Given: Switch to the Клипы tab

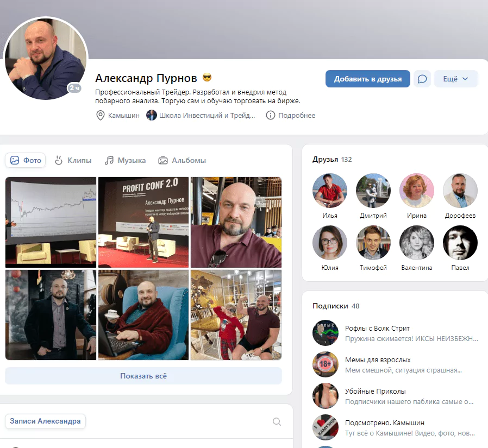Looking at the screenshot, I should coord(73,160).
